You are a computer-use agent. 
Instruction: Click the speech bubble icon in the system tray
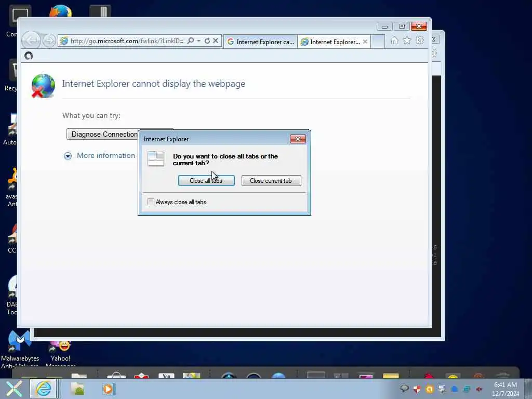[x=404, y=389]
